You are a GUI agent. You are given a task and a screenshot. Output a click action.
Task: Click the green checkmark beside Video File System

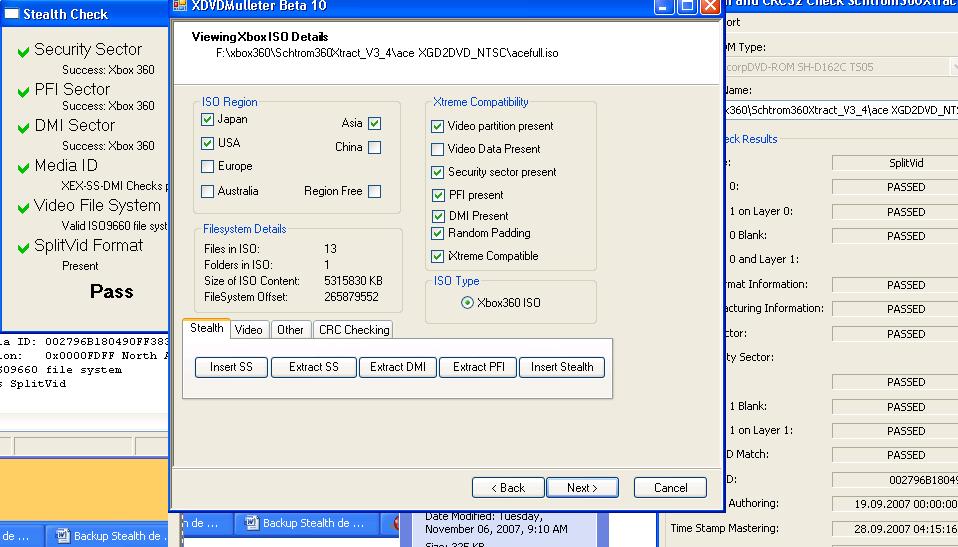click(24, 208)
